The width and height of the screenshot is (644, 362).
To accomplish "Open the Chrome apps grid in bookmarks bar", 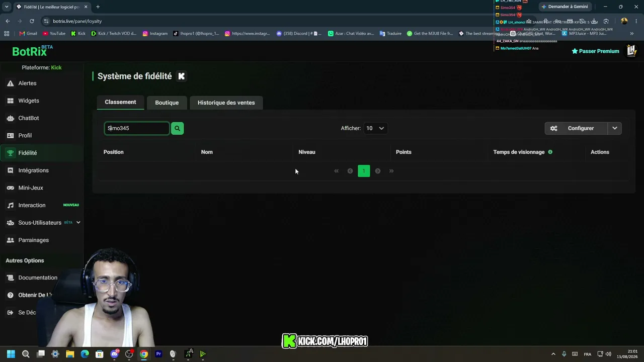I will tap(7, 34).
